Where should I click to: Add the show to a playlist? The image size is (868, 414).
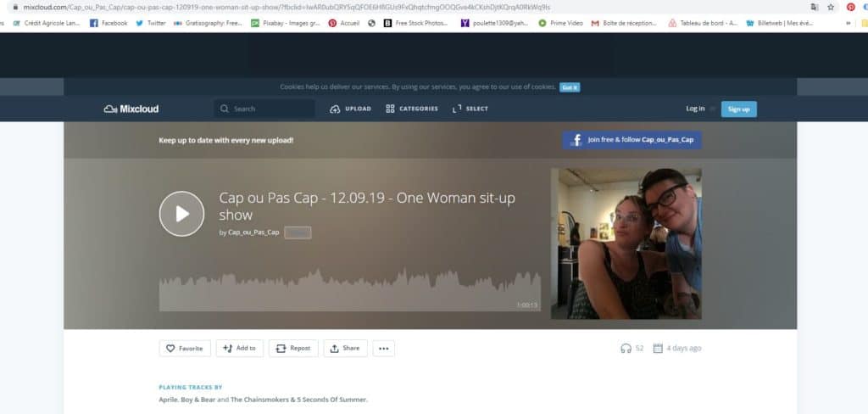[240, 348]
